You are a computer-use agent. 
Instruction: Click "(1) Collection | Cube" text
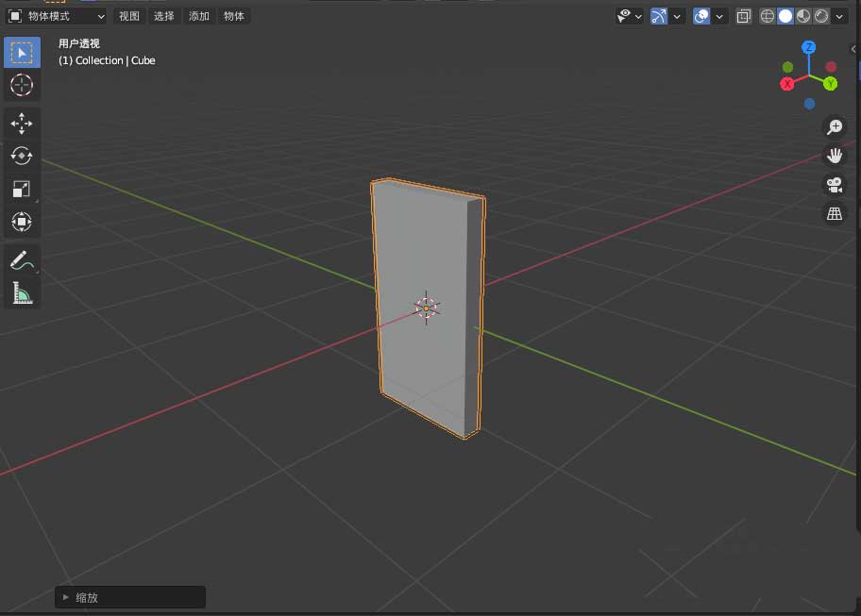coord(107,60)
